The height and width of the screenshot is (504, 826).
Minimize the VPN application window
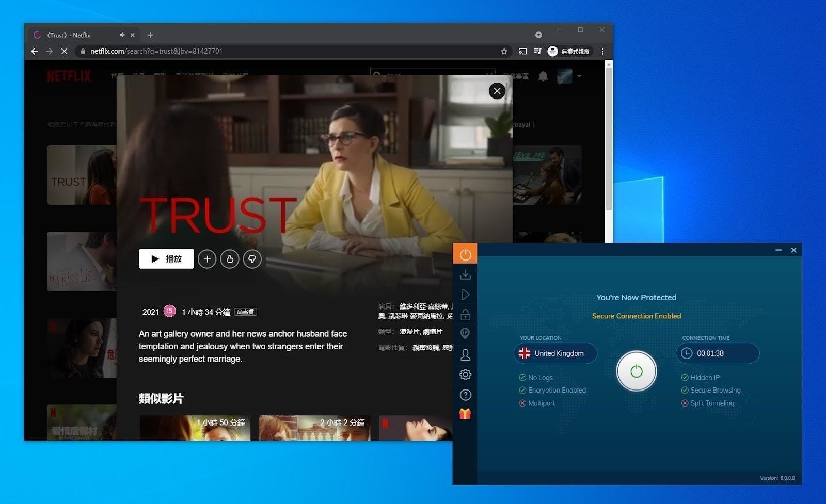(779, 250)
